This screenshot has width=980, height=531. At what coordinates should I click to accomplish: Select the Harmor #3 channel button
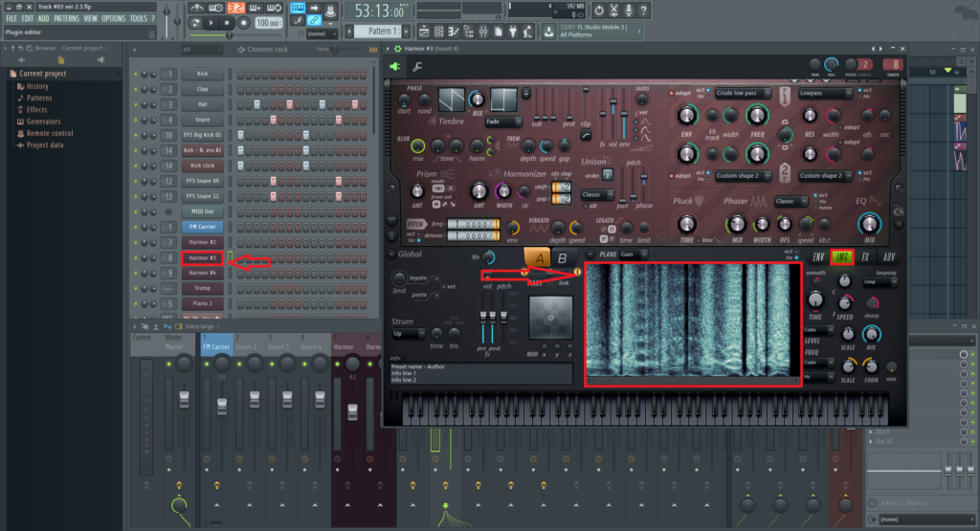pos(202,257)
